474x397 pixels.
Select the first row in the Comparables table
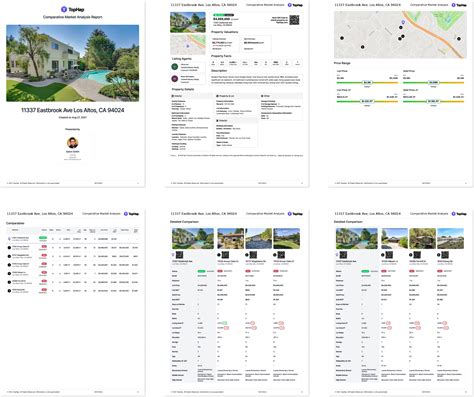72,239
